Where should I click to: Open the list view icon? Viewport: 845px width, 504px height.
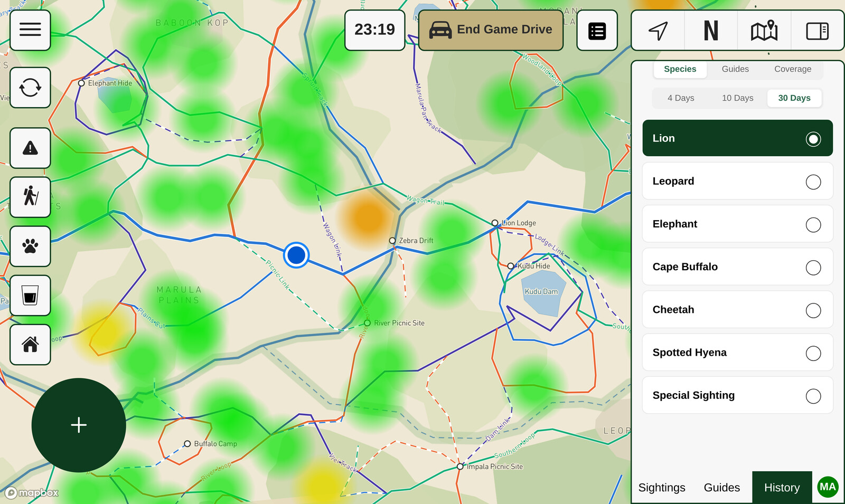597,31
